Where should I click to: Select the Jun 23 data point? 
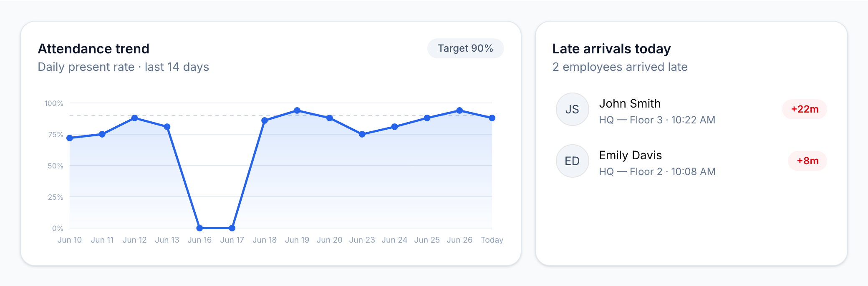[362, 134]
